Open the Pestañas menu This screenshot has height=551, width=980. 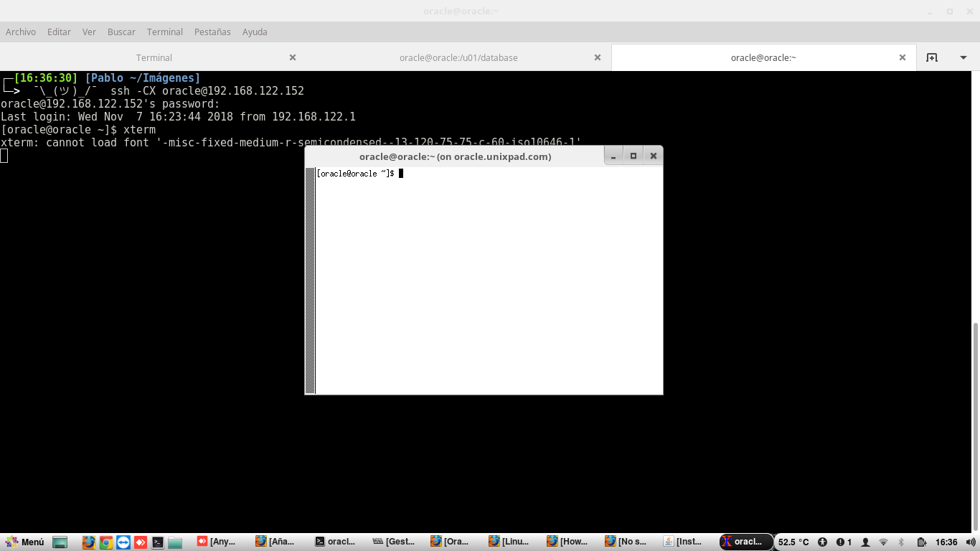pyautogui.click(x=212, y=32)
